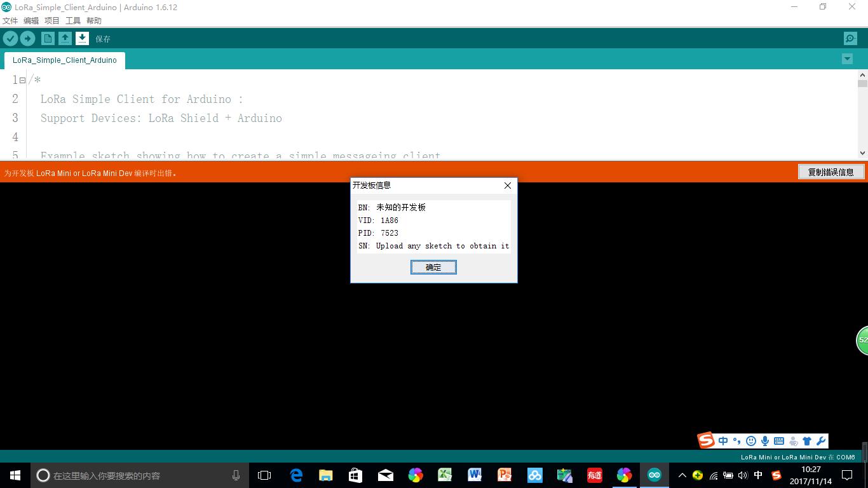Image resolution: width=868 pixels, height=488 pixels.
Task: Save the sketch with the Save icon
Action: [82, 39]
